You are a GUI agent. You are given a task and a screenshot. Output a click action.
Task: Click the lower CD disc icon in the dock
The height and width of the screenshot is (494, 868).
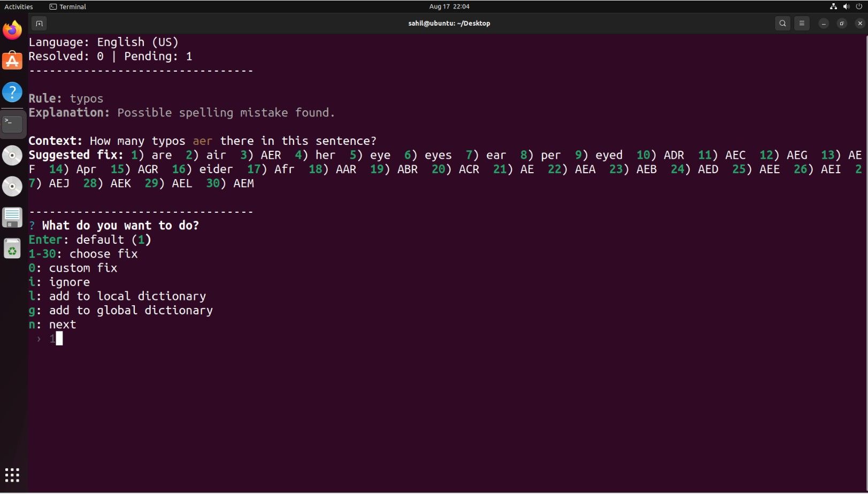tap(12, 186)
